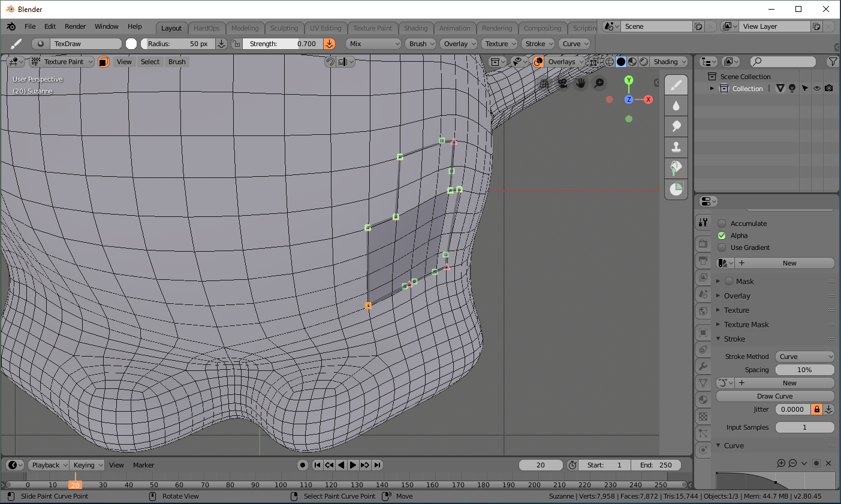Click the orthographic grid view icon
841x504 pixels.
544,84
